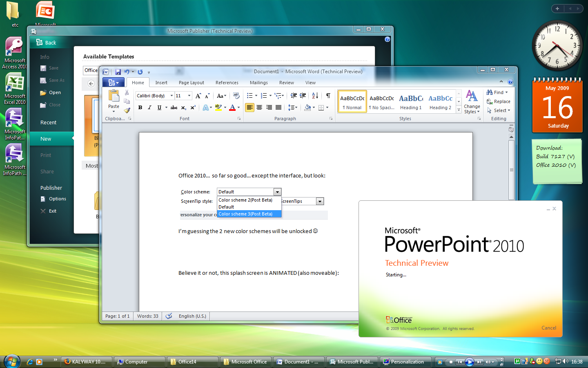
Task: Open Access 2010 desktop shortcut
Action: (x=15, y=53)
